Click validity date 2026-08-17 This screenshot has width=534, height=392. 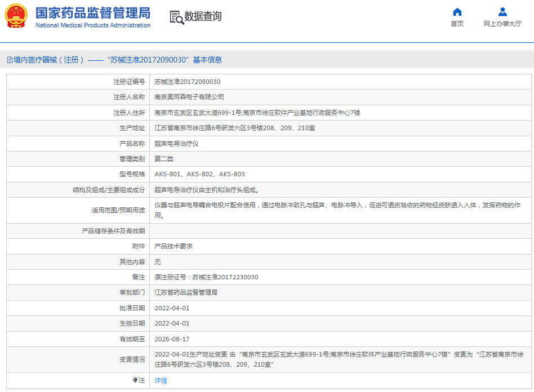coord(172,339)
